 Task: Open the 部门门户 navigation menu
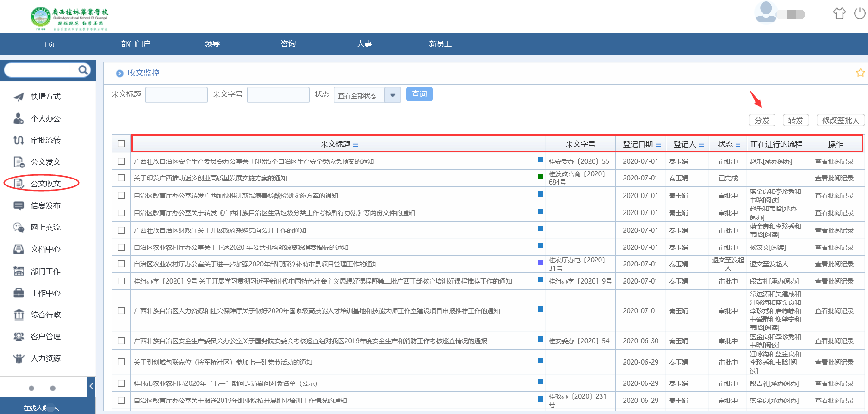[x=136, y=44]
